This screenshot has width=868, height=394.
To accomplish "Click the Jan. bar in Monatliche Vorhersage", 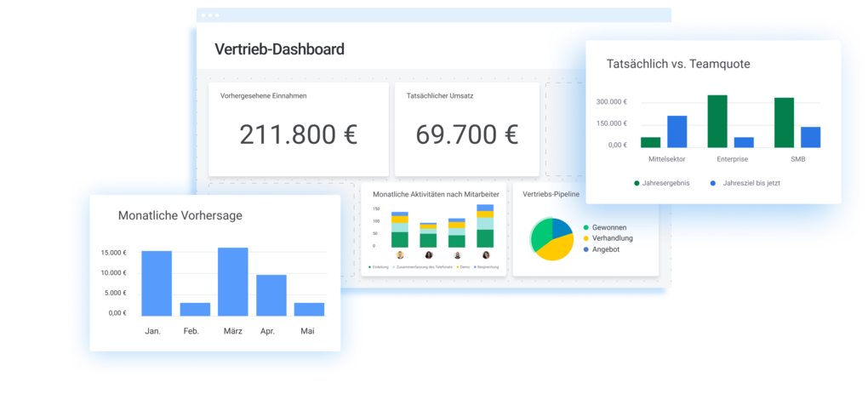I will point(157,283).
